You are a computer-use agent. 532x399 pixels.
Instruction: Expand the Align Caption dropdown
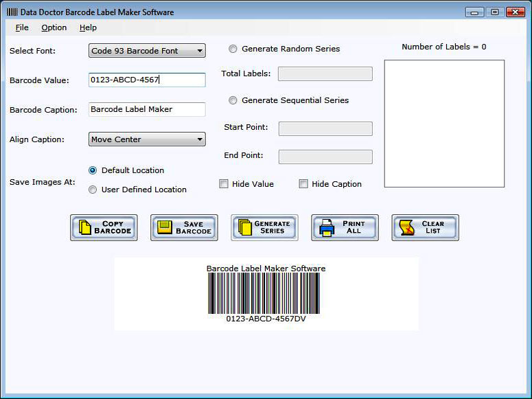click(x=147, y=139)
